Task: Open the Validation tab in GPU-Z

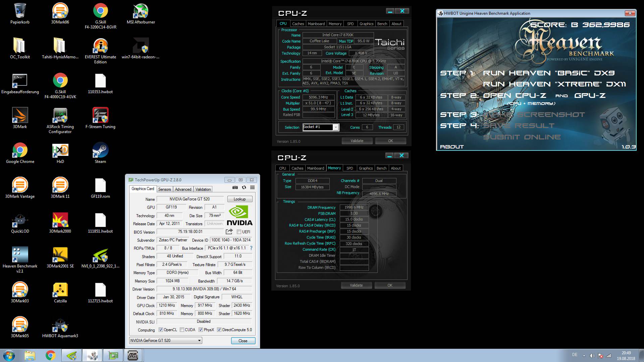Action: (x=203, y=189)
